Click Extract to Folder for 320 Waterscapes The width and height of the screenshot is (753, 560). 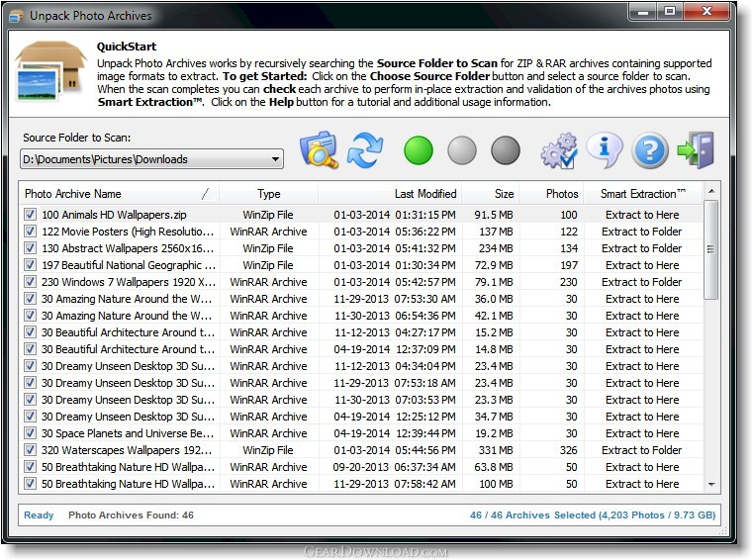click(x=641, y=450)
